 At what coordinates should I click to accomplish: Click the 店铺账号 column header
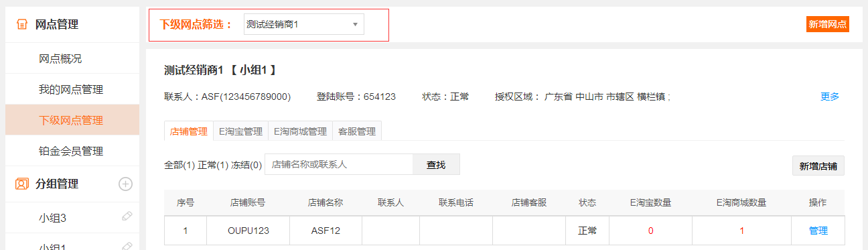point(248,202)
